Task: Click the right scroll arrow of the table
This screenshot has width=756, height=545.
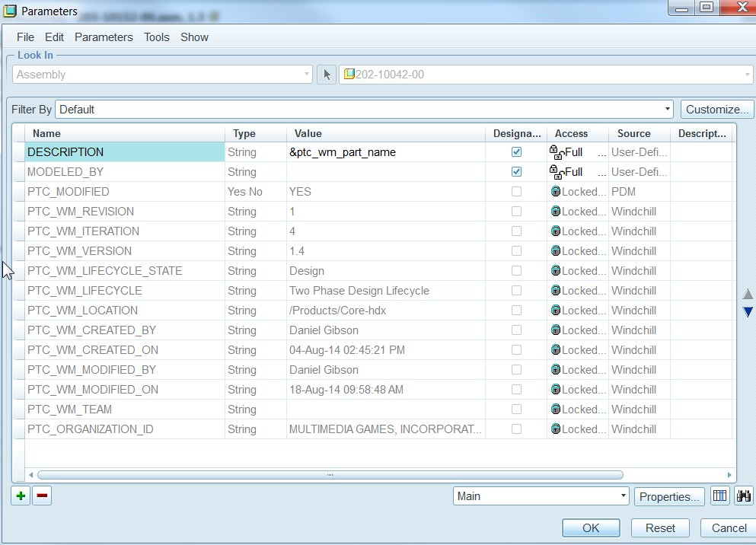Action: coord(729,475)
